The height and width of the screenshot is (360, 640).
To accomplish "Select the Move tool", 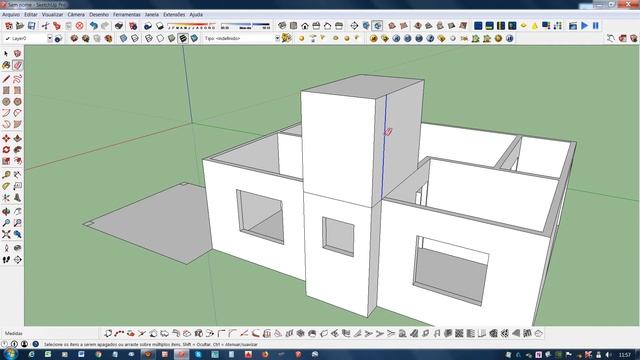I will [6, 139].
